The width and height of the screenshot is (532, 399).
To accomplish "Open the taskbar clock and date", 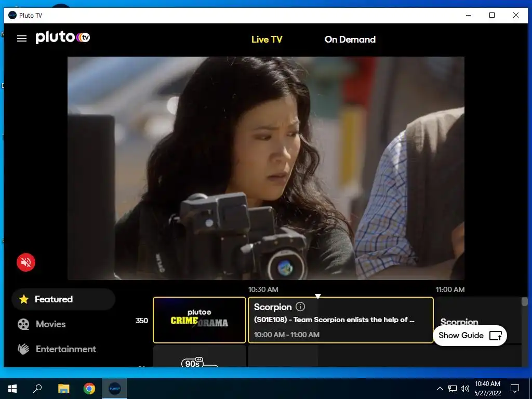I will point(487,389).
